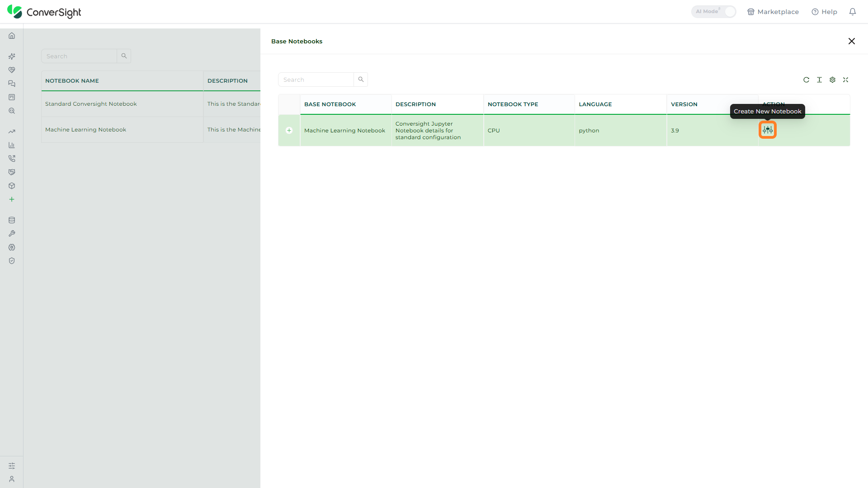Click the notifications bell icon
Viewport: 868px width, 488px height.
853,12
